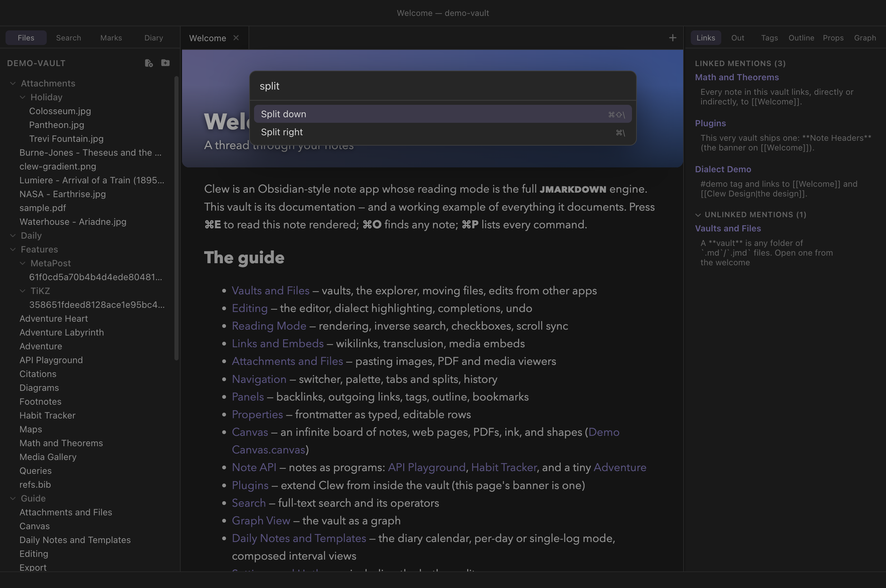Collapse the Holiday folder

22,97
